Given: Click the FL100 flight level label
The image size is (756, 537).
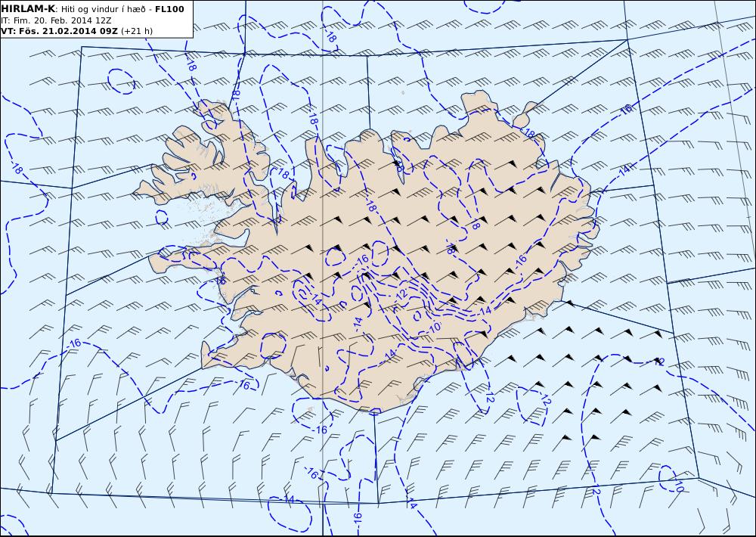Looking at the screenshot, I should click(169, 9).
